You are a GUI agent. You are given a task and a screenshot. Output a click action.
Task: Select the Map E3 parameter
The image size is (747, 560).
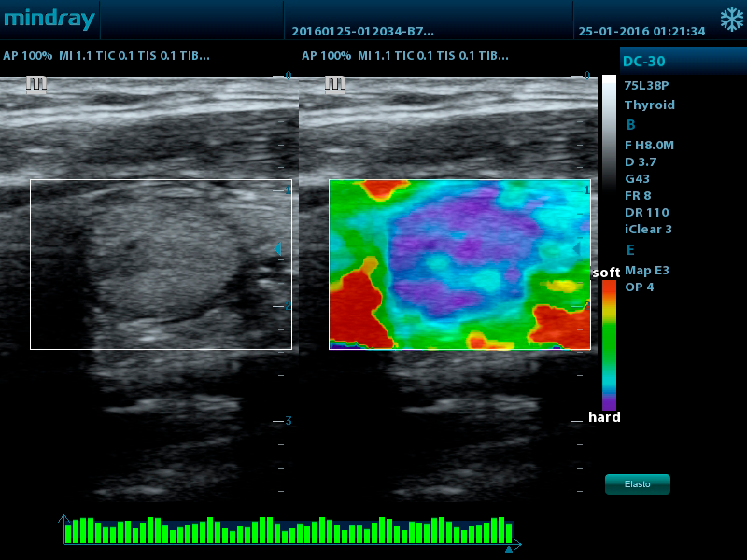point(647,270)
